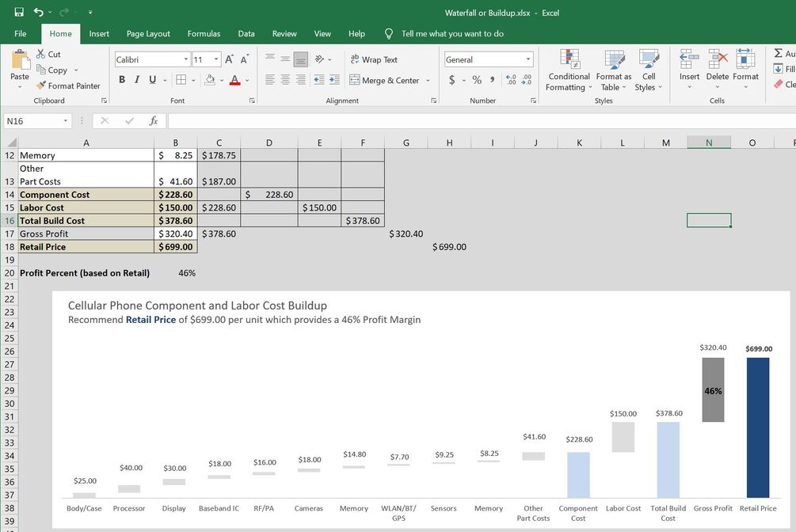Decrease the cell indent
Viewport: 796px width, 532px height.
(319, 80)
